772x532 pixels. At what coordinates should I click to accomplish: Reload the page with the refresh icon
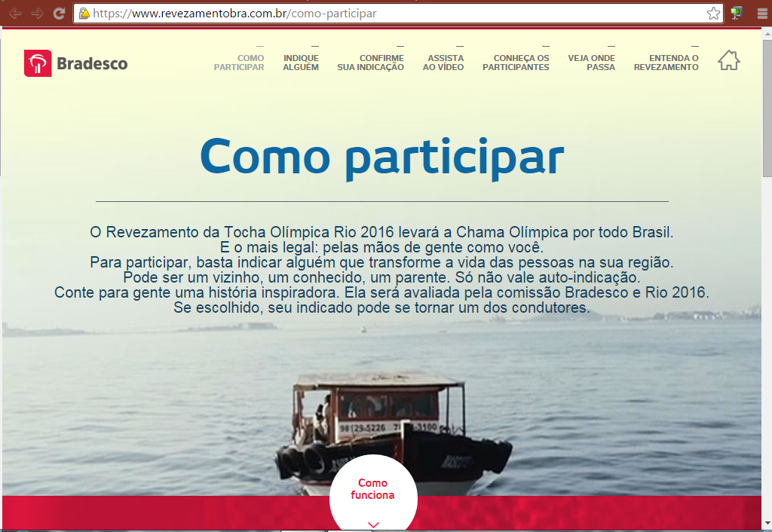(59, 14)
